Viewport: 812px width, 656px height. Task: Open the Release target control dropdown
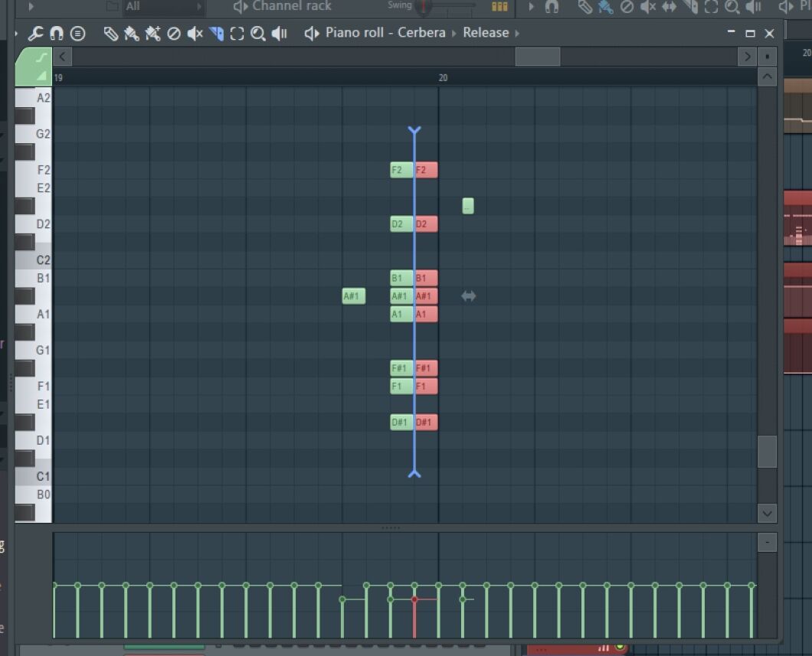[x=485, y=33]
